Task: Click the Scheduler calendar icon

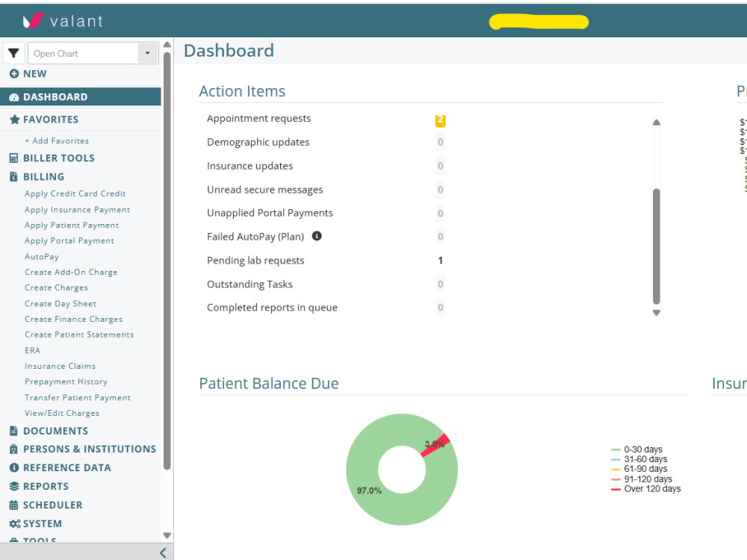Action: [13, 505]
